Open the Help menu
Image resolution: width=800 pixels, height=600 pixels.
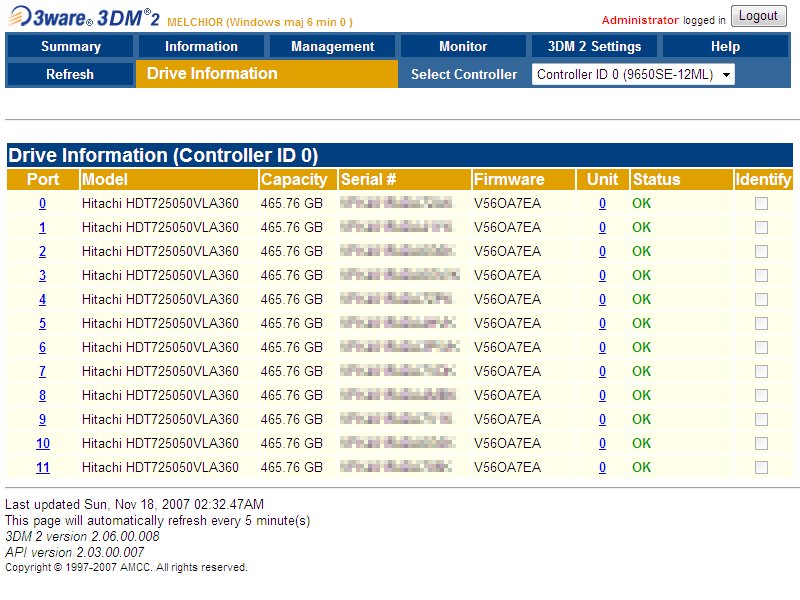tap(725, 46)
